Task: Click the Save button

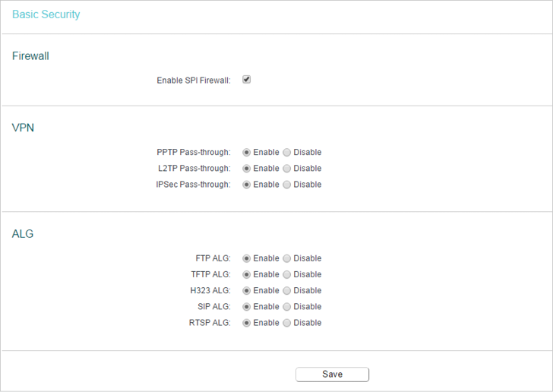Action: click(332, 375)
